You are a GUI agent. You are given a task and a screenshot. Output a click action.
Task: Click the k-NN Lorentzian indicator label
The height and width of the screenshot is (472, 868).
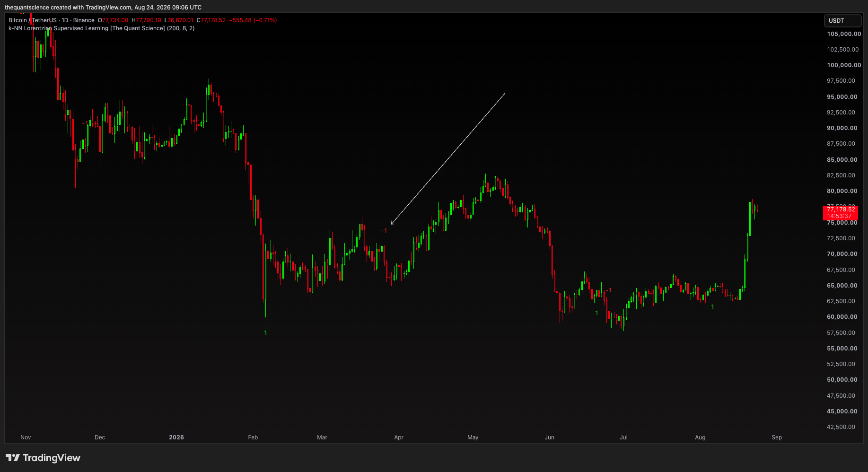[101, 28]
